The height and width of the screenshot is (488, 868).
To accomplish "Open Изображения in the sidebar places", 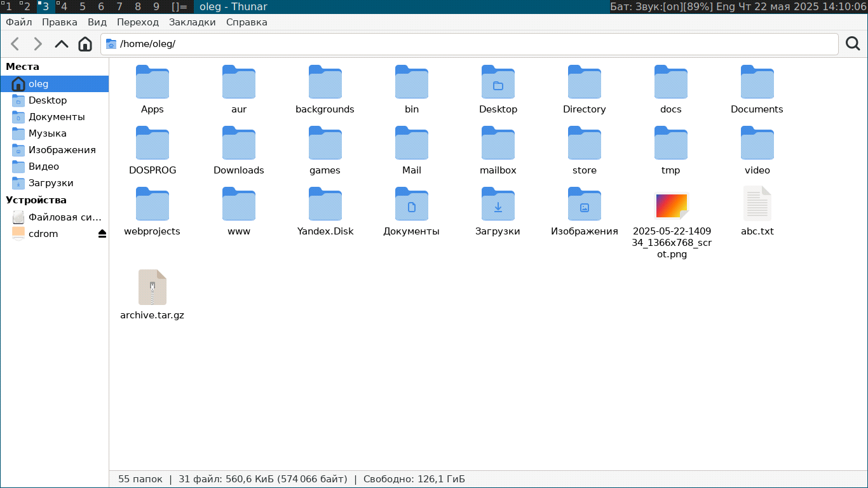I will coord(55,150).
